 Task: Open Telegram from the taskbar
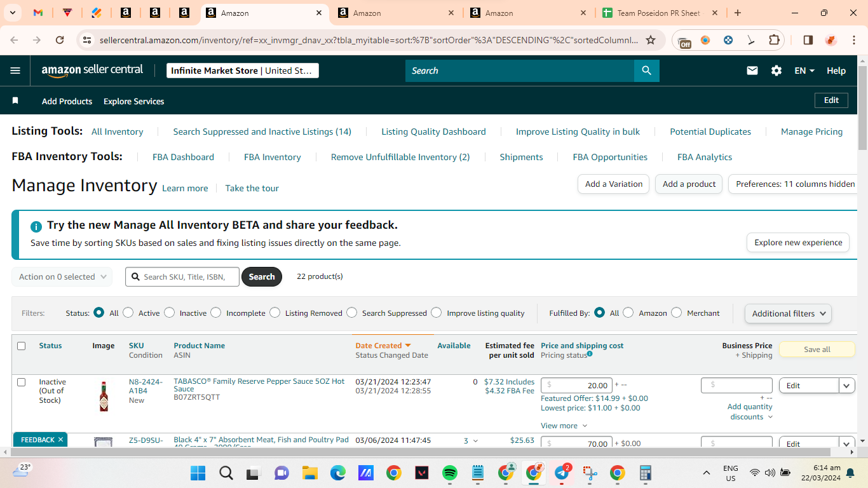click(x=562, y=473)
